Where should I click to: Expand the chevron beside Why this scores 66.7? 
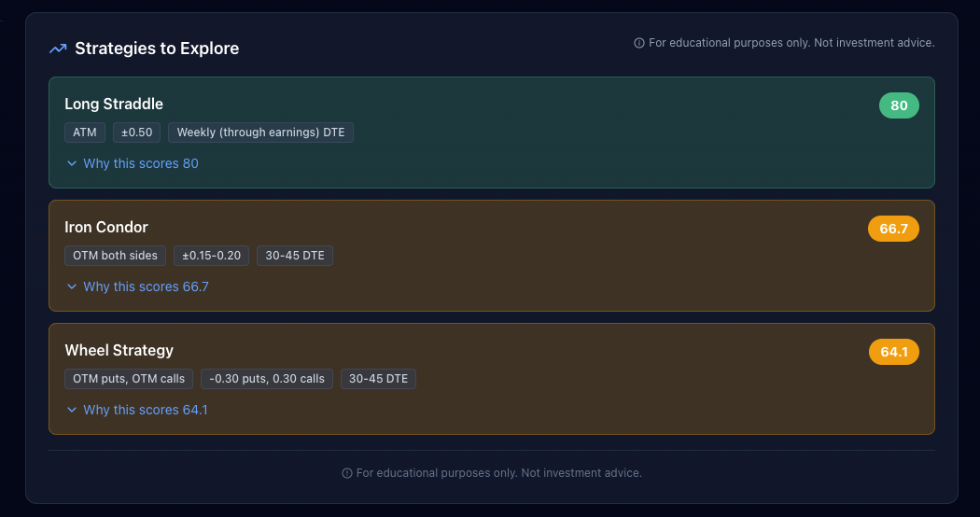pos(72,286)
